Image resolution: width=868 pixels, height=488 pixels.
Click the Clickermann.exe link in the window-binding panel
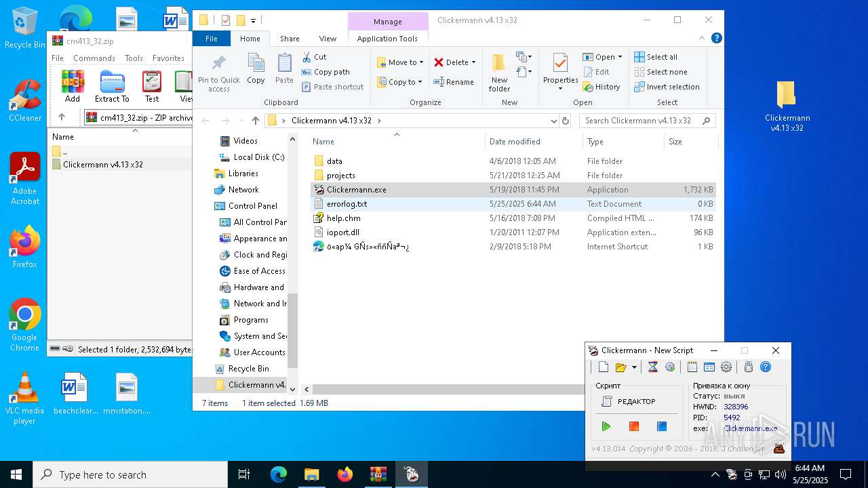click(751, 428)
